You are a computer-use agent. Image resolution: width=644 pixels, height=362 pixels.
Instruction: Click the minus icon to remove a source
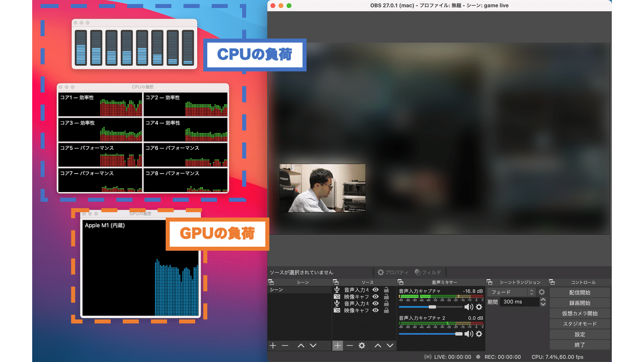pos(349,346)
